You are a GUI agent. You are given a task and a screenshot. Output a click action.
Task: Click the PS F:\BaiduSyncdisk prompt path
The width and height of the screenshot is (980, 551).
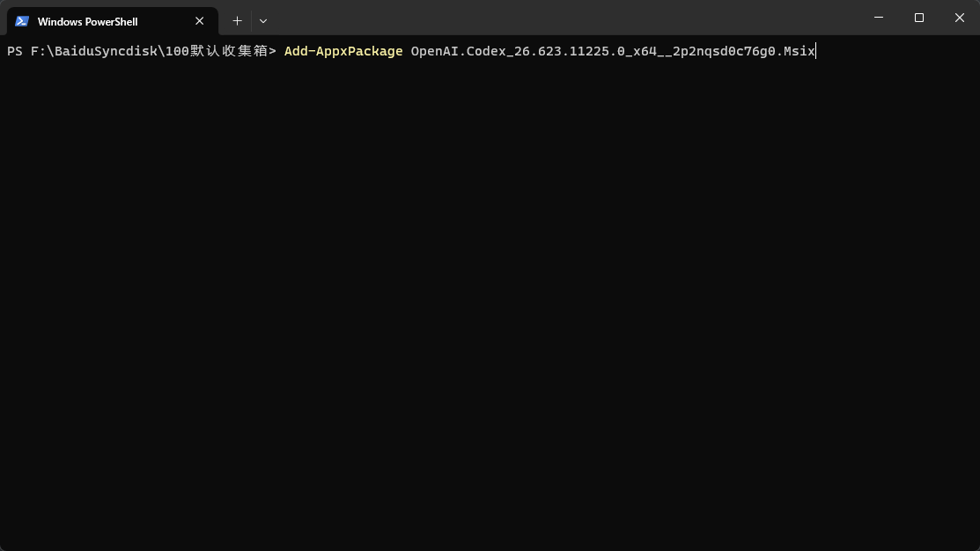point(141,51)
